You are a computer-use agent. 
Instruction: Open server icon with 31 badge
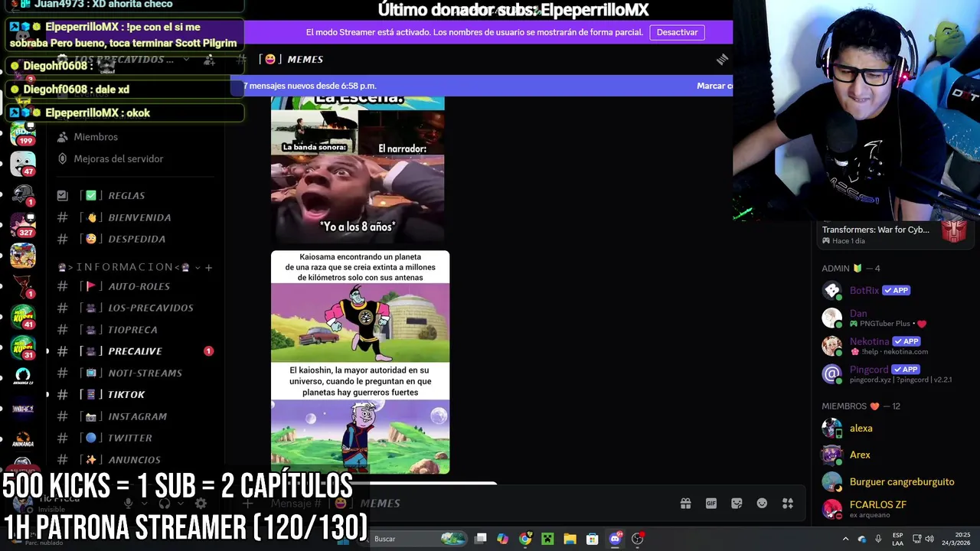[x=23, y=347]
